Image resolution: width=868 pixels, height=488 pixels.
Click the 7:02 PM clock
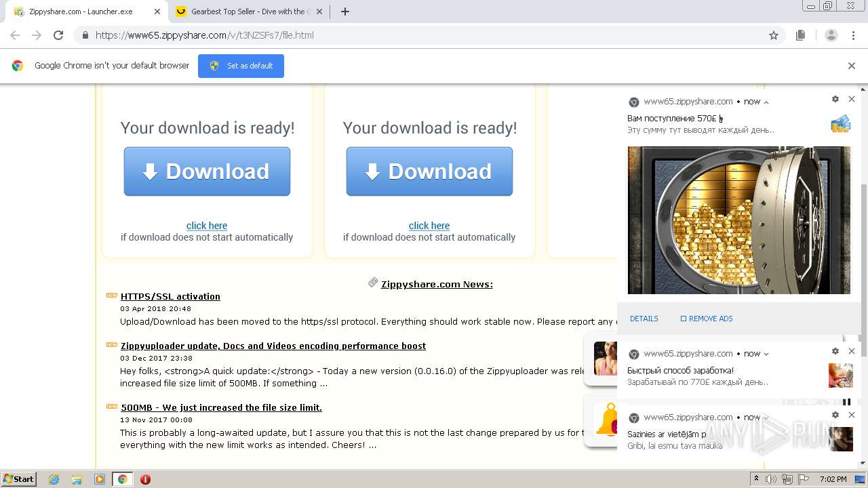[833, 479]
